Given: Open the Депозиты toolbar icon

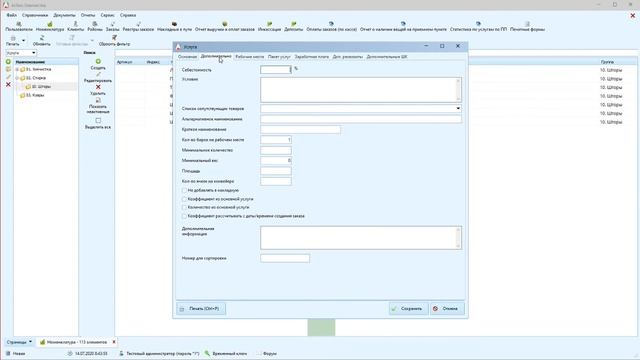Looking at the screenshot, I should (293, 24).
